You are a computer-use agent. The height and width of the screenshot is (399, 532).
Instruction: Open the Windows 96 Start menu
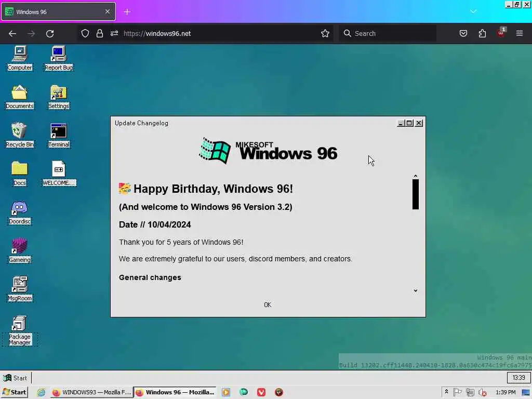[15, 378]
